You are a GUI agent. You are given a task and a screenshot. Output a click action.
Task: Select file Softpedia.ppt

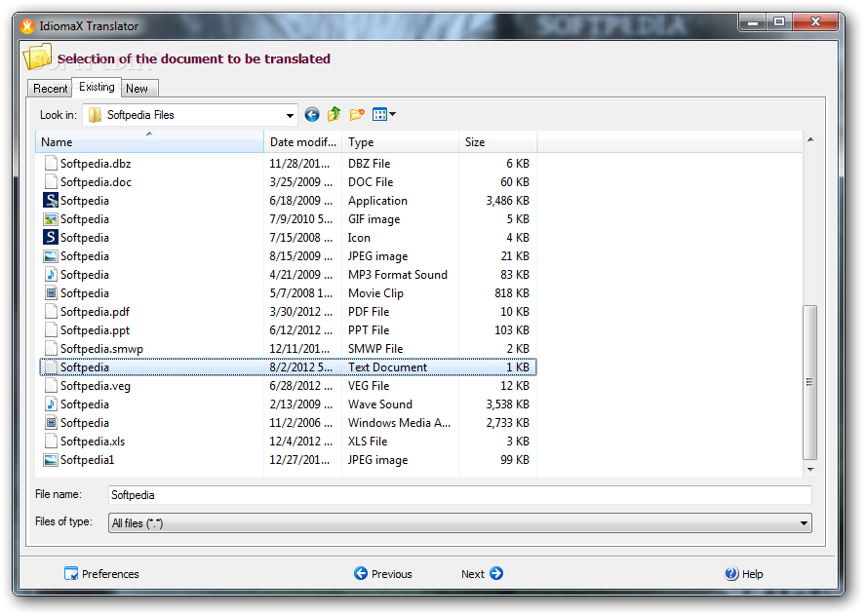95,329
